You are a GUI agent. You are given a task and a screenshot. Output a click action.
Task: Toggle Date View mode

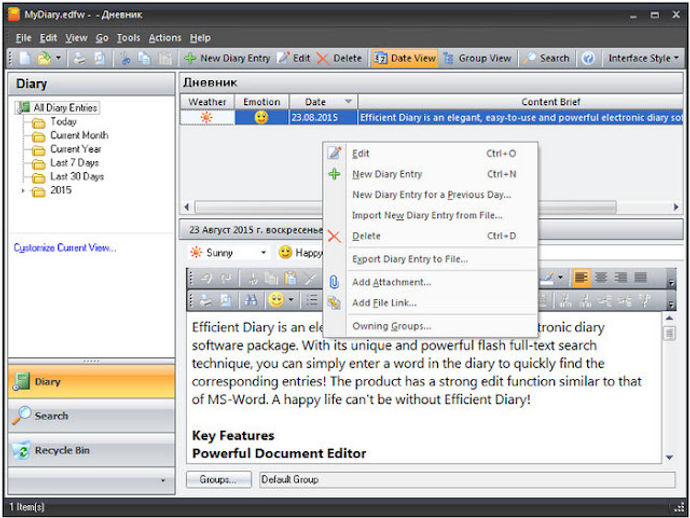coord(404,58)
